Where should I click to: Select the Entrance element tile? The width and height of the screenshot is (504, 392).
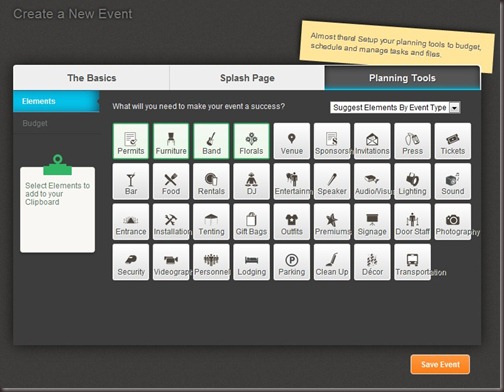131,222
